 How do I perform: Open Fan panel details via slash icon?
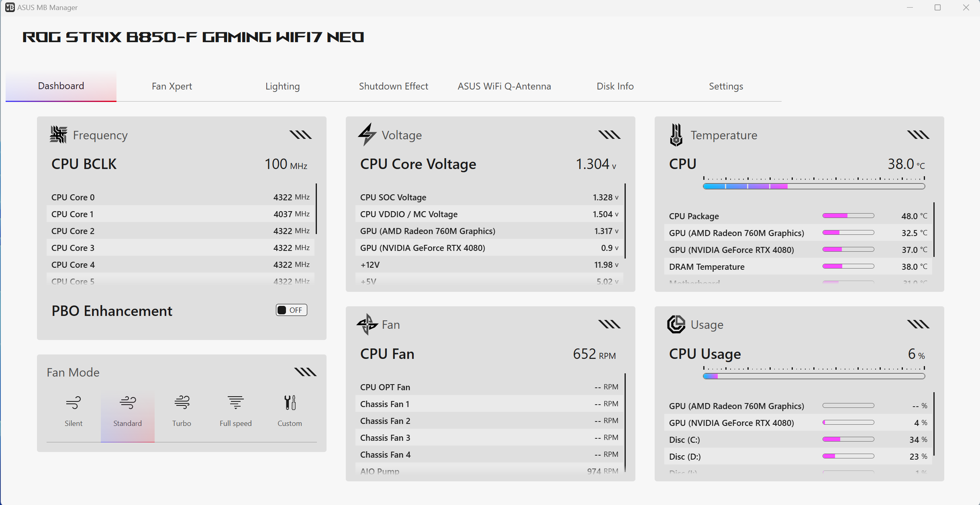pyautogui.click(x=609, y=324)
